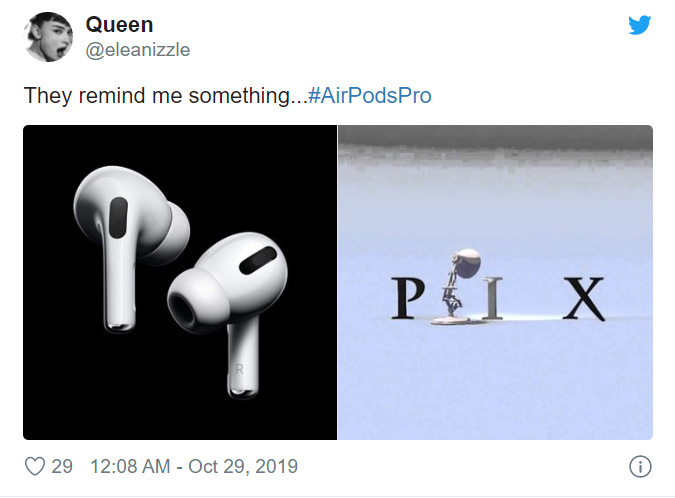Open Queen's profile avatar picture
675x498 pixels.
click(48, 37)
